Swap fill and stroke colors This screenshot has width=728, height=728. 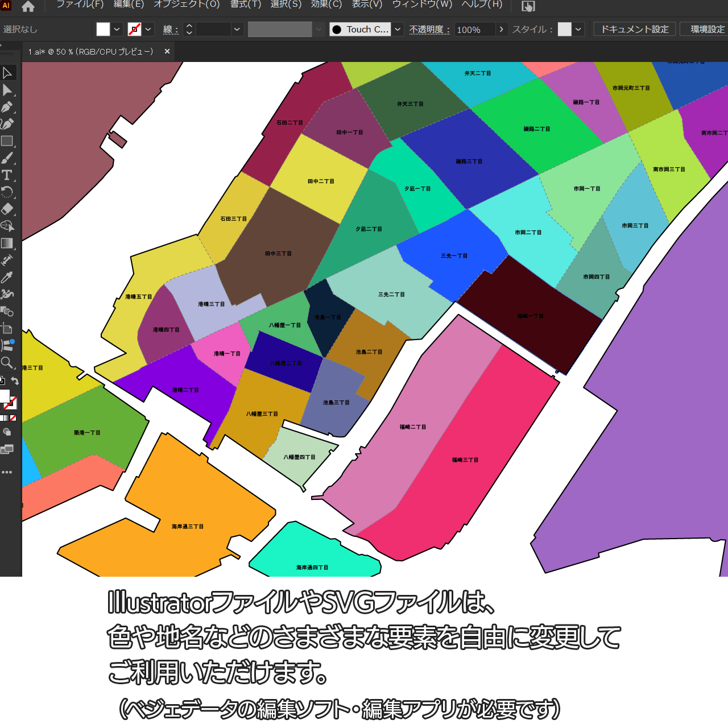[15, 381]
